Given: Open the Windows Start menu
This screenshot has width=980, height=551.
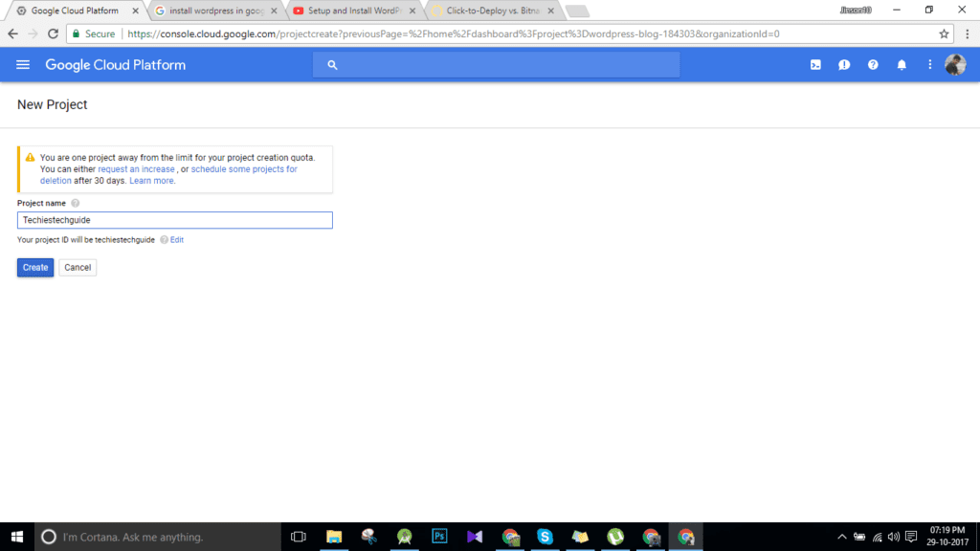Looking at the screenshot, I should pyautogui.click(x=17, y=537).
